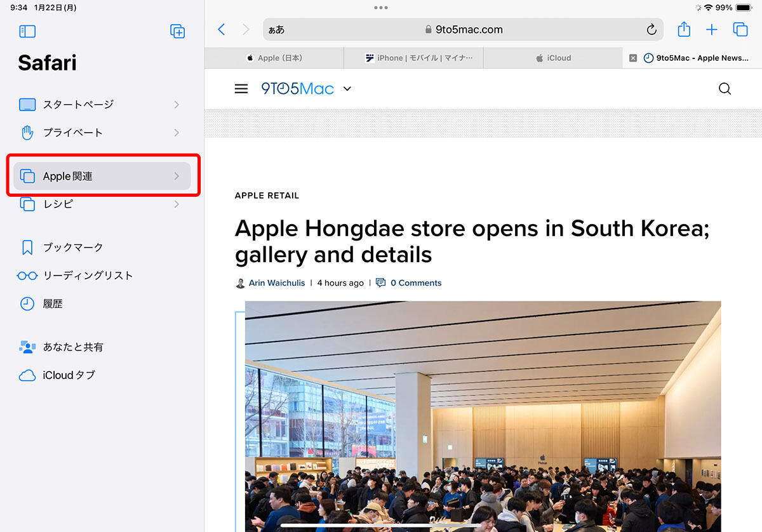Tap the battery status indicator
This screenshot has width=762, height=532.
tap(744, 8)
